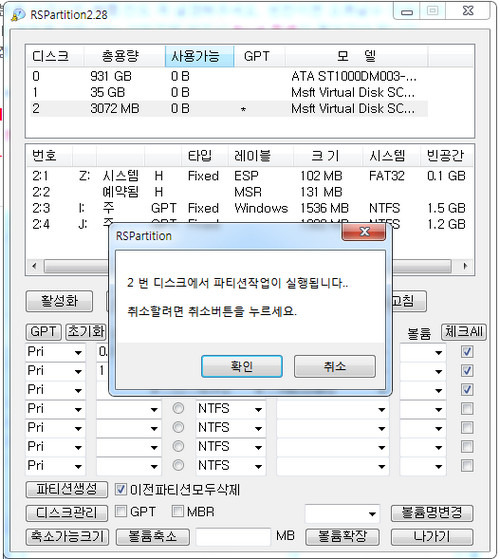Check the fifth partition row checkbox
The width and height of the screenshot is (500, 559).
coord(467,427)
